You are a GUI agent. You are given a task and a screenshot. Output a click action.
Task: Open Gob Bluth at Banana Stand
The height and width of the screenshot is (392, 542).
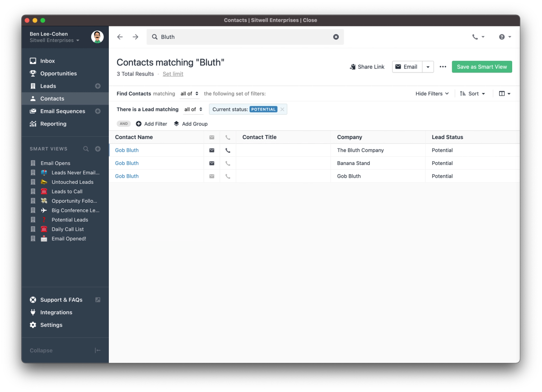coord(127,163)
